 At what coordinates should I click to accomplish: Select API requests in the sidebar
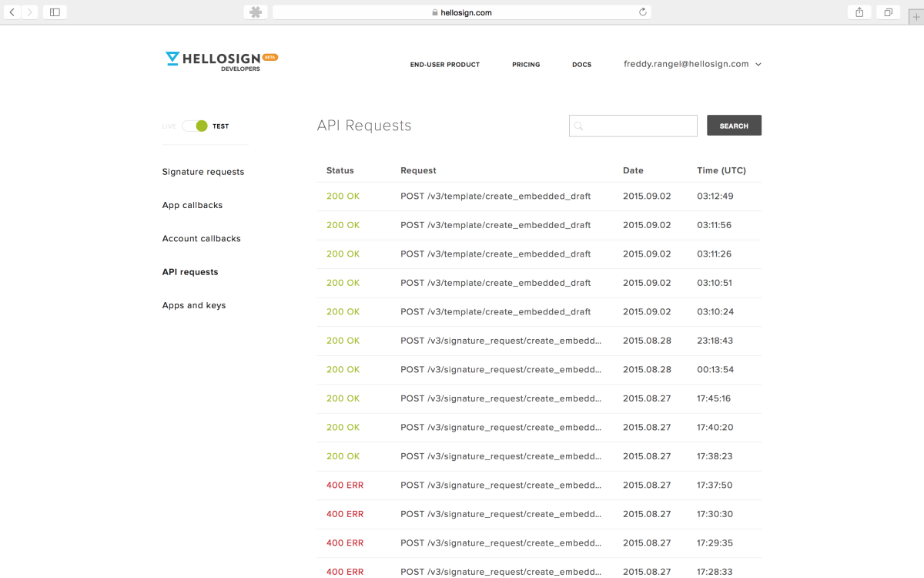pyautogui.click(x=189, y=271)
